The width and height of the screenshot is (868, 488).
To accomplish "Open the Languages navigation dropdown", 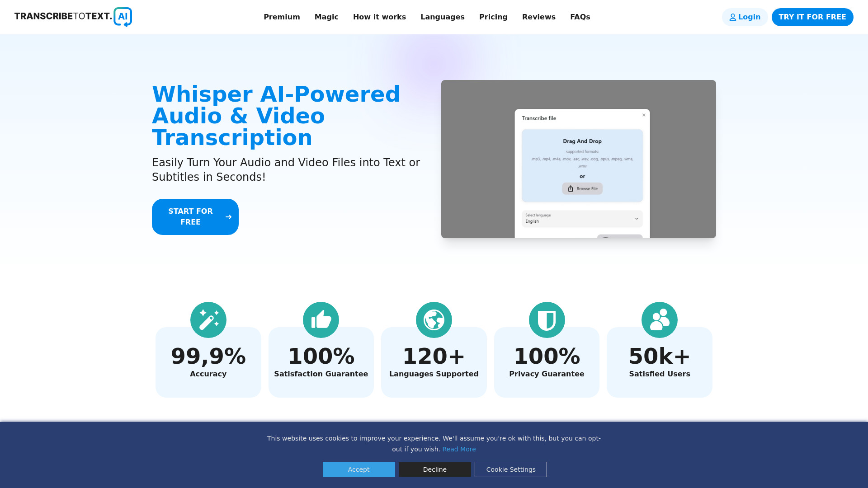I will [442, 17].
